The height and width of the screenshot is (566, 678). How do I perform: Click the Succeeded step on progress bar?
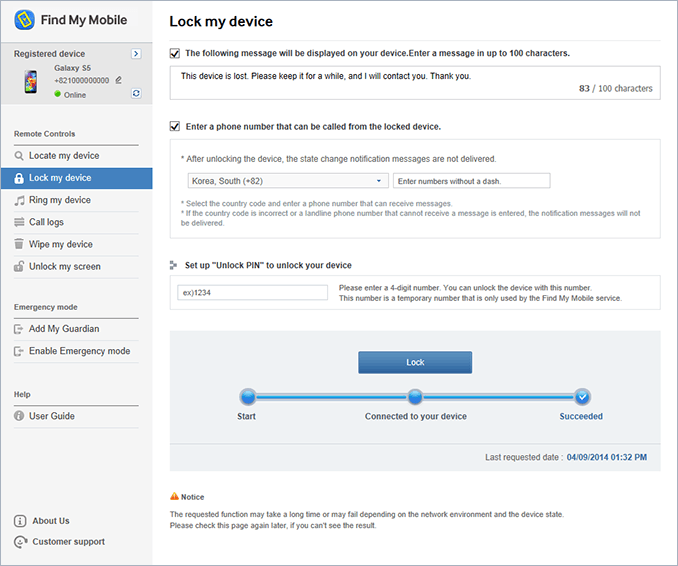582,396
